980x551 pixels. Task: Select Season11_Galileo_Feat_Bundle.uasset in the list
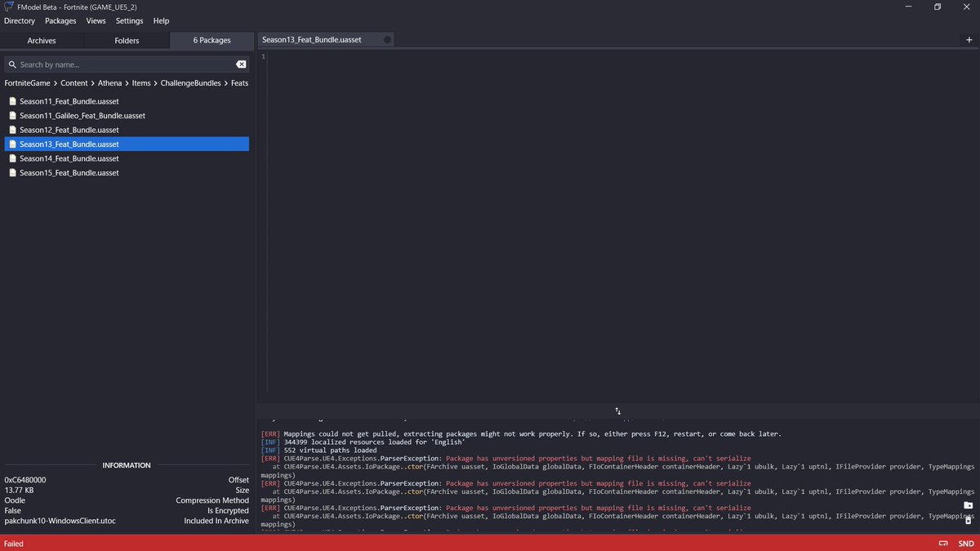127,116
